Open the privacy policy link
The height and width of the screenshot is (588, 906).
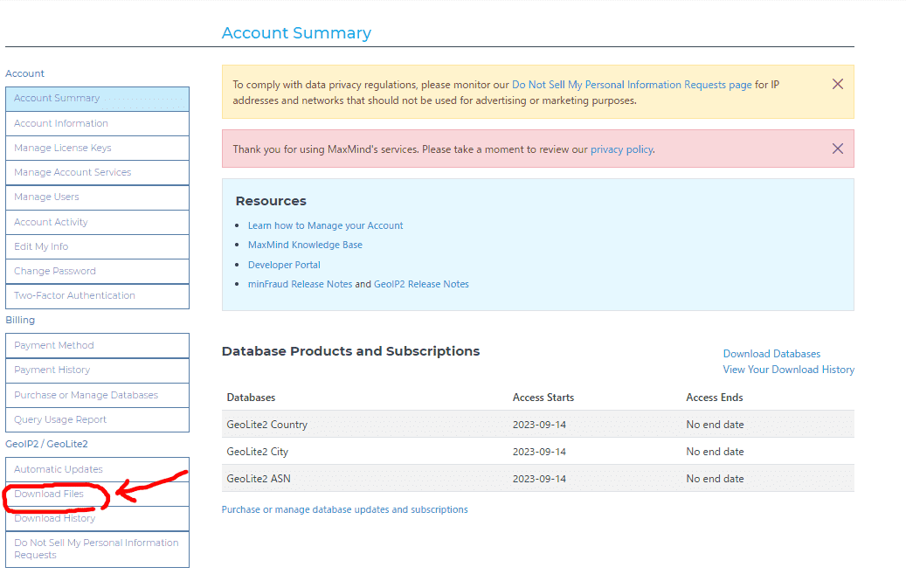tap(621, 149)
